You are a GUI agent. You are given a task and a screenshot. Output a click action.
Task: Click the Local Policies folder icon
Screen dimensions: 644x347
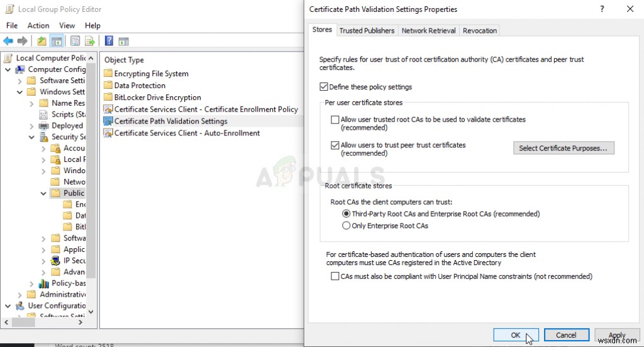pos(55,159)
